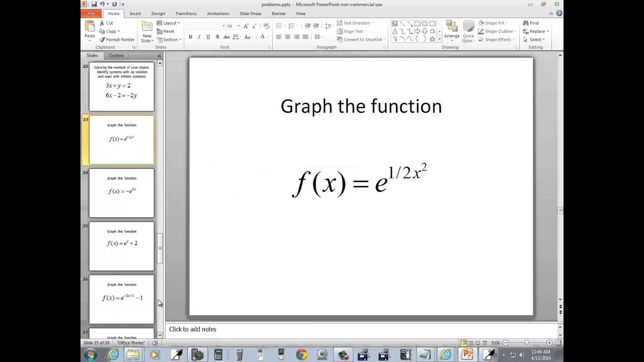Select the Format Painter tool
Screen dimensions: 644x362
[117, 40]
